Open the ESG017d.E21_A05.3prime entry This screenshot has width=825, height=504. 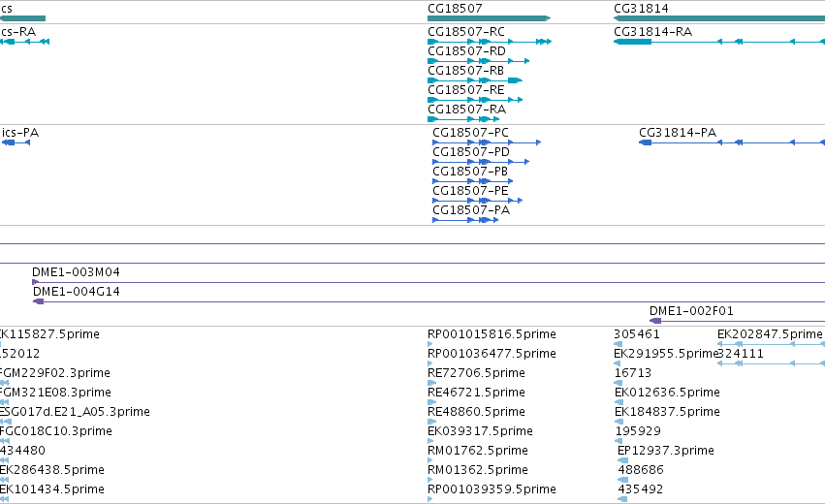[75, 412]
